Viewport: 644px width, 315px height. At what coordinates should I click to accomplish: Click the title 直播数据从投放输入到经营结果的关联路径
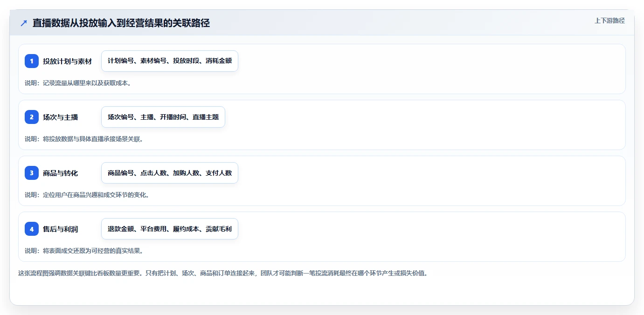click(121, 23)
